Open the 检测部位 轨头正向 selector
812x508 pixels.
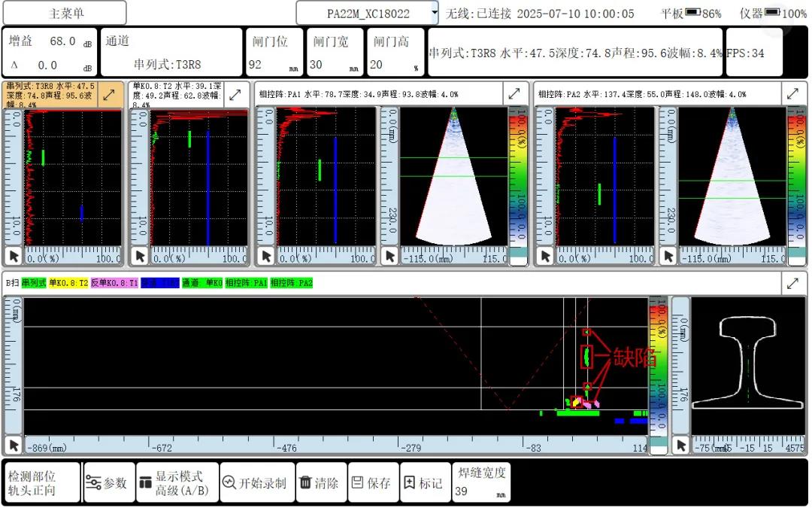tap(41, 483)
